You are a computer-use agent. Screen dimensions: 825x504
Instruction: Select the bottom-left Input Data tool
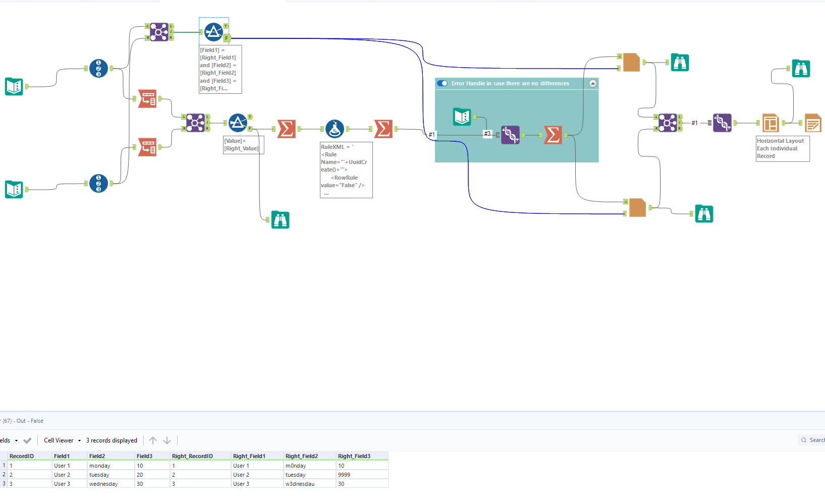click(x=14, y=189)
